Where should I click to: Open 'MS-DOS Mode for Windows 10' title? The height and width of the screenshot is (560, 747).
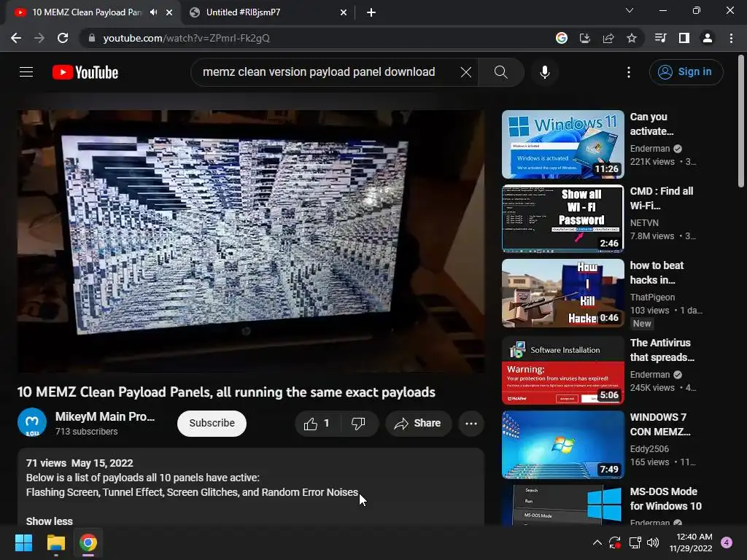tap(665, 498)
